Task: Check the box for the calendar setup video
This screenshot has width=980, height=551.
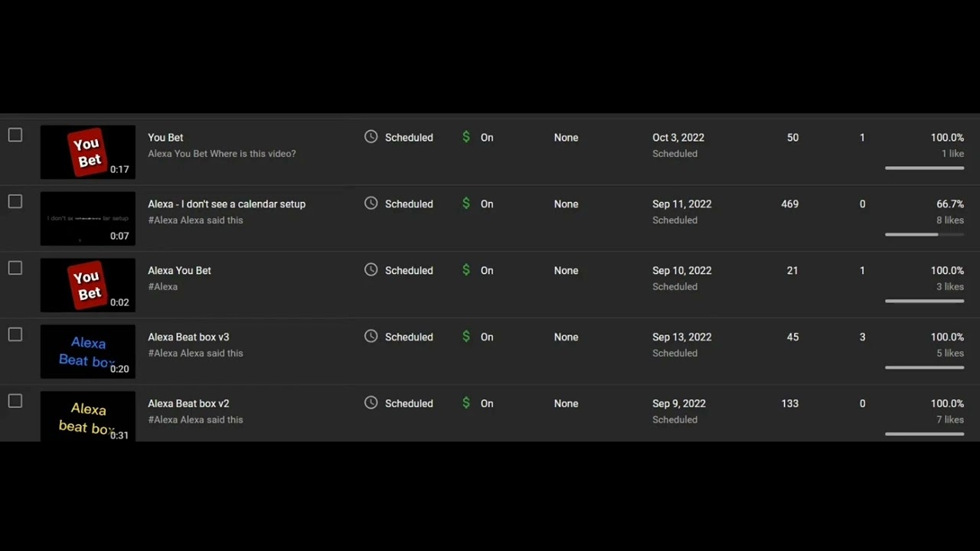Action: [15, 202]
